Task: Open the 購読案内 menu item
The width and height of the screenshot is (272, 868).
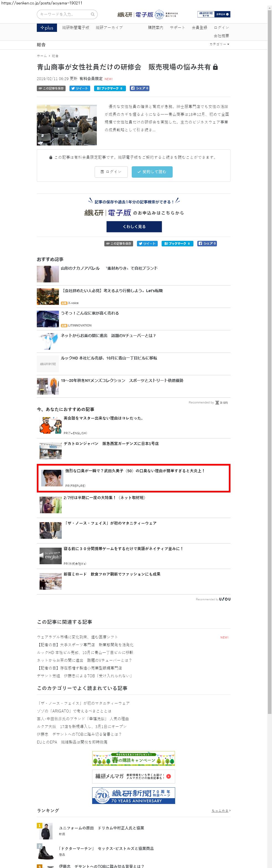Action: (x=156, y=28)
